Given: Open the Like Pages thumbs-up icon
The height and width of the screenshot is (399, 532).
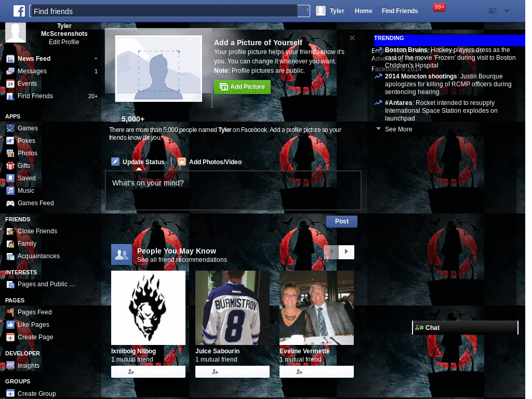Looking at the screenshot, I should (x=10, y=325).
